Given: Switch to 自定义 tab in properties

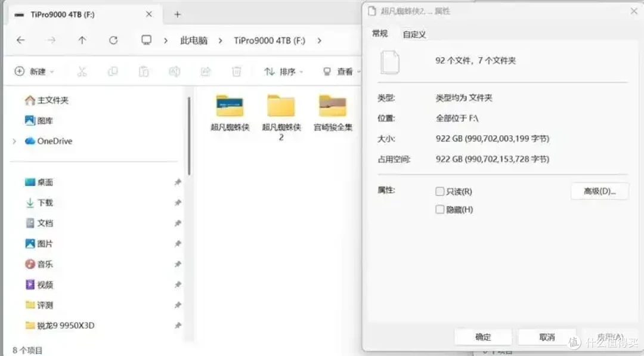Looking at the screenshot, I should (x=414, y=35).
